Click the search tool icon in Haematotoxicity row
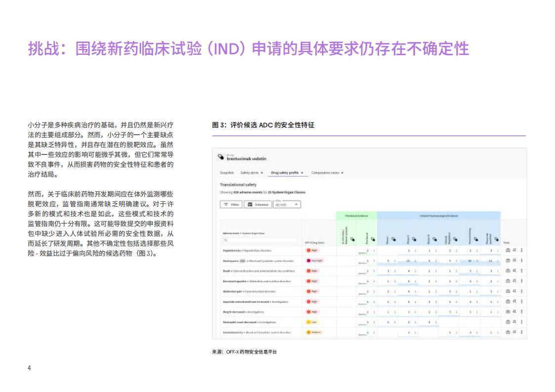The height and width of the screenshot is (392, 555). click(x=514, y=332)
